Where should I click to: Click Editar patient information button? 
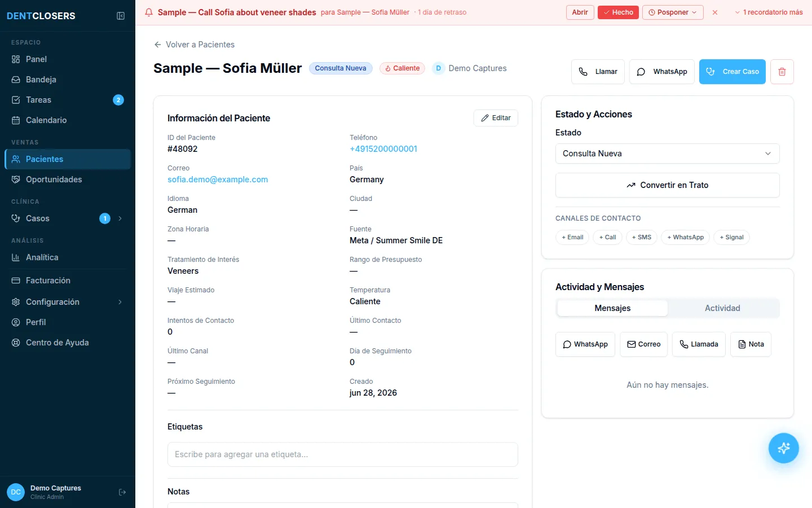496,118
